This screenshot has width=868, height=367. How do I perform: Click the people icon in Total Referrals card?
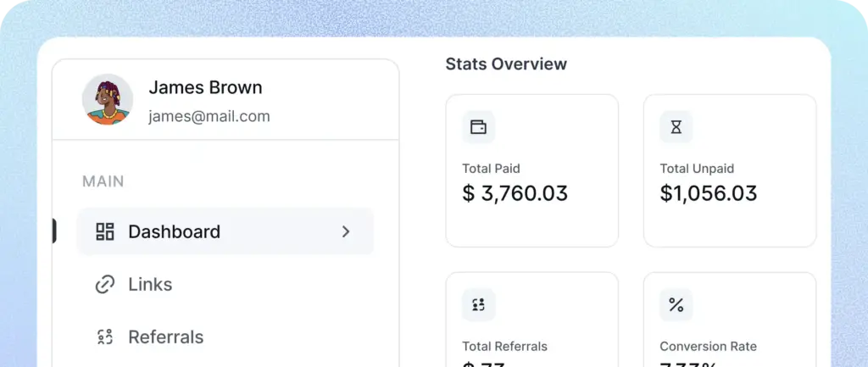478,305
